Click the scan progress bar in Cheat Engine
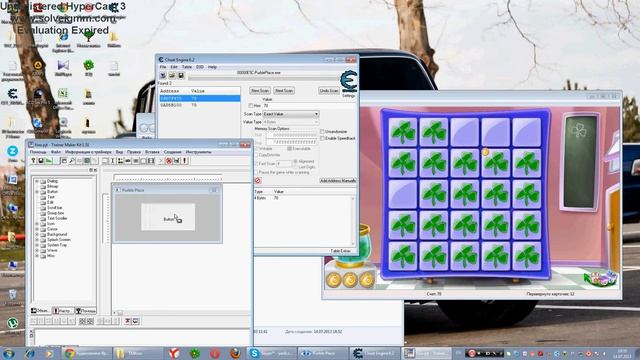Screen dimensions: 640x360 (263, 79)
